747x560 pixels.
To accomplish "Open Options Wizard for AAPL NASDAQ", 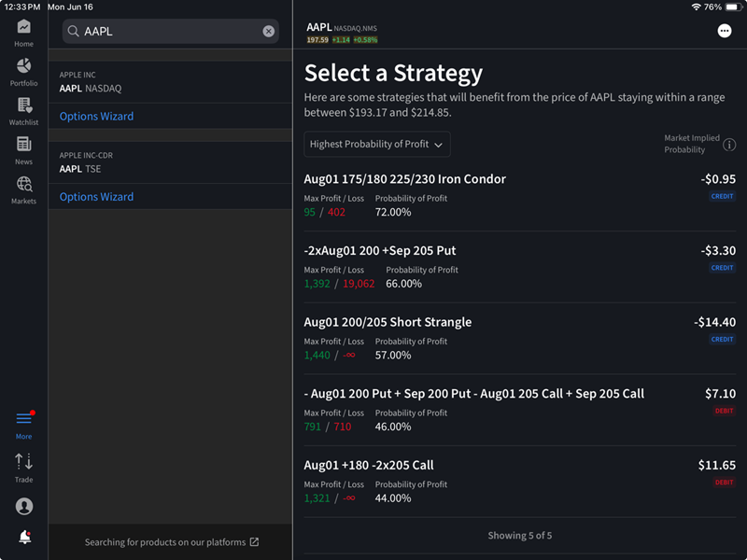I will (x=96, y=116).
